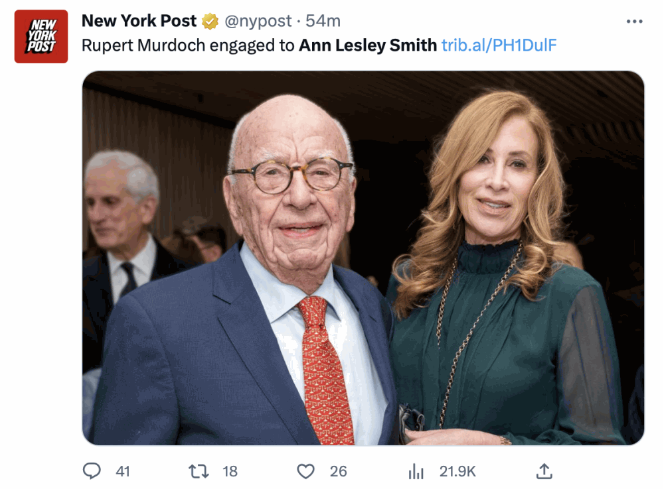Click the bold "Ann Lesley Smith" text
Viewport: 663px width, 489px height.
click(367, 45)
